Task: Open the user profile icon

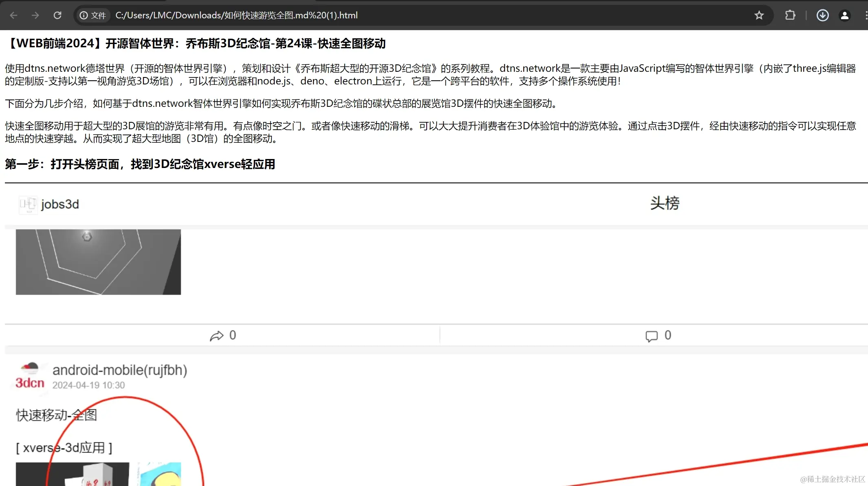Action: pyautogui.click(x=844, y=15)
